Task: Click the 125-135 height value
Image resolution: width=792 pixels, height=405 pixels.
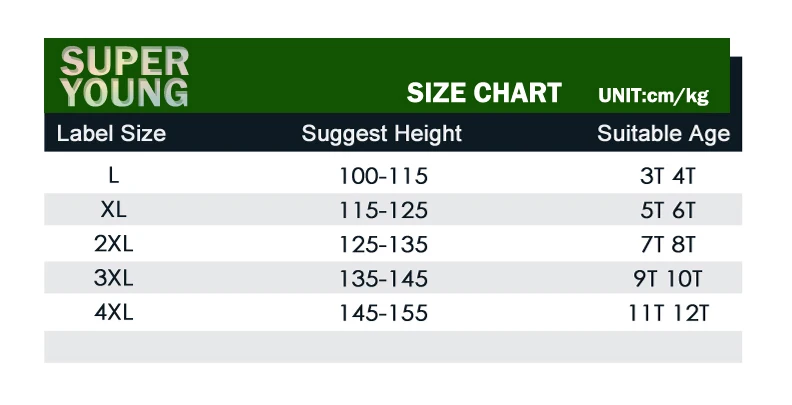Action: [383, 245]
